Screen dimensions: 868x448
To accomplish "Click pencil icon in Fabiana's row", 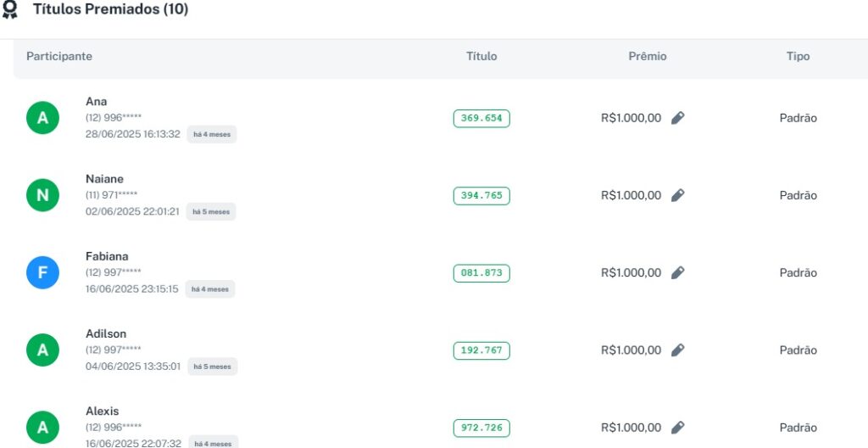I will [x=677, y=272].
